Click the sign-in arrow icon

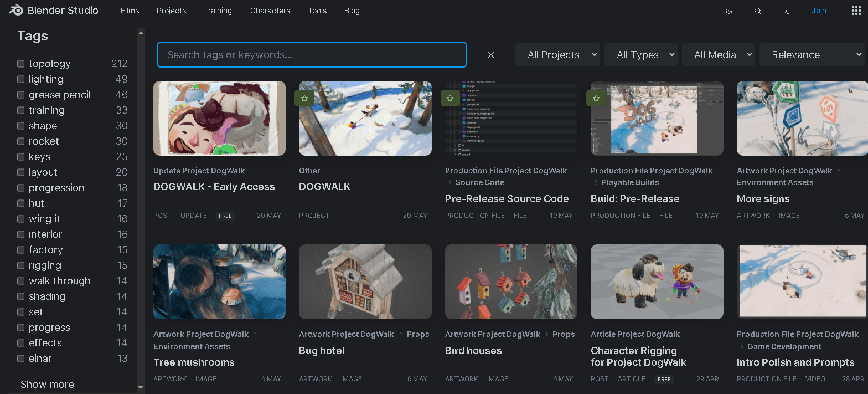pos(786,11)
